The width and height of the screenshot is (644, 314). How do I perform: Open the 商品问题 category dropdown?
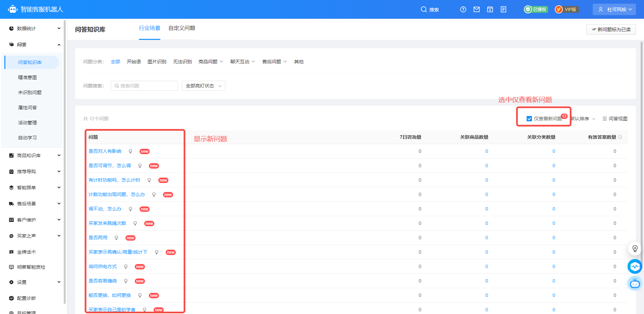211,62
